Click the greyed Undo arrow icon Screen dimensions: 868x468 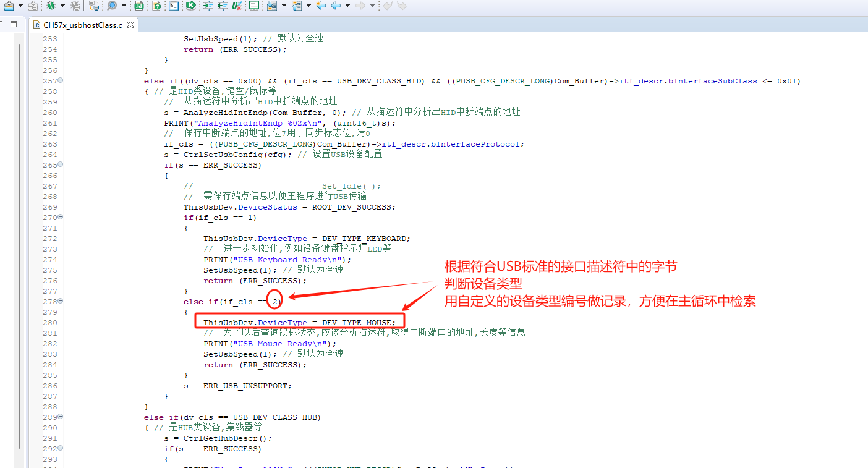click(x=388, y=6)
